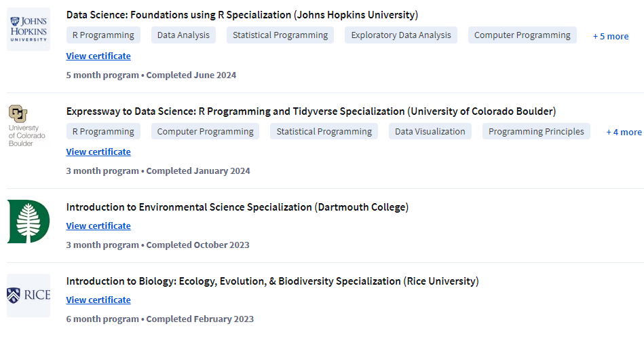Select the Data Analysis skill tag
The width and height of the screenshot is (644, 337).
(x=183, y=35)
